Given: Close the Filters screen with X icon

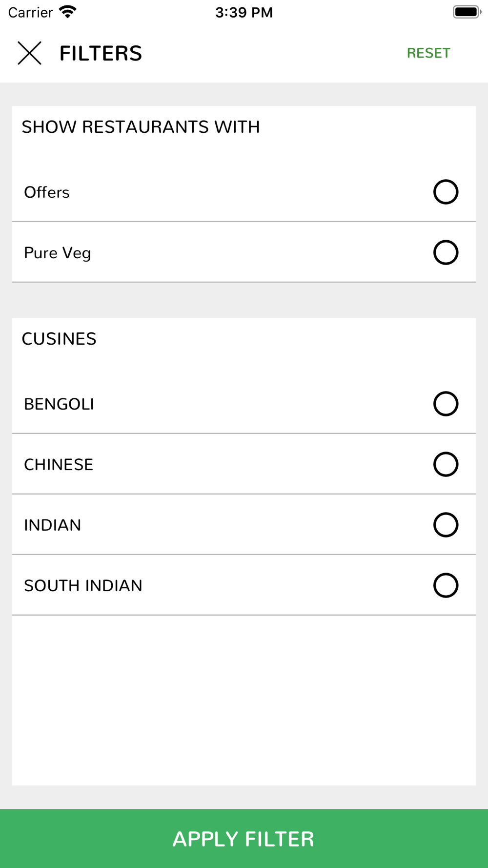Looking at the screenshot, I should (29, 53).
